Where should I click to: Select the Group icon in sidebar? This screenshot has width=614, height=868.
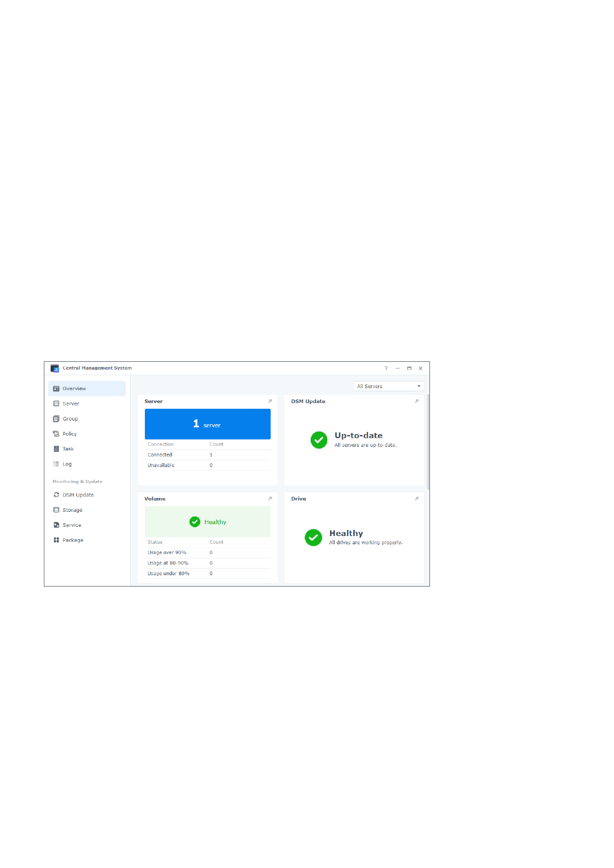pyautogui.click(x=56, y=419)
